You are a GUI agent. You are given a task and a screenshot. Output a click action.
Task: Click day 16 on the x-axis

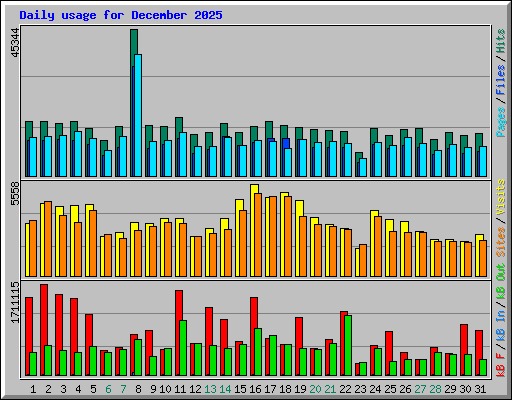255,389
